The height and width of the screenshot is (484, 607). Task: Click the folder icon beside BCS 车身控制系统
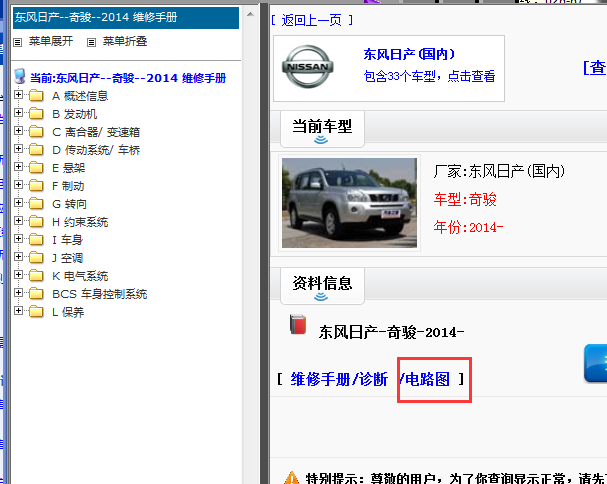(36, 293)
